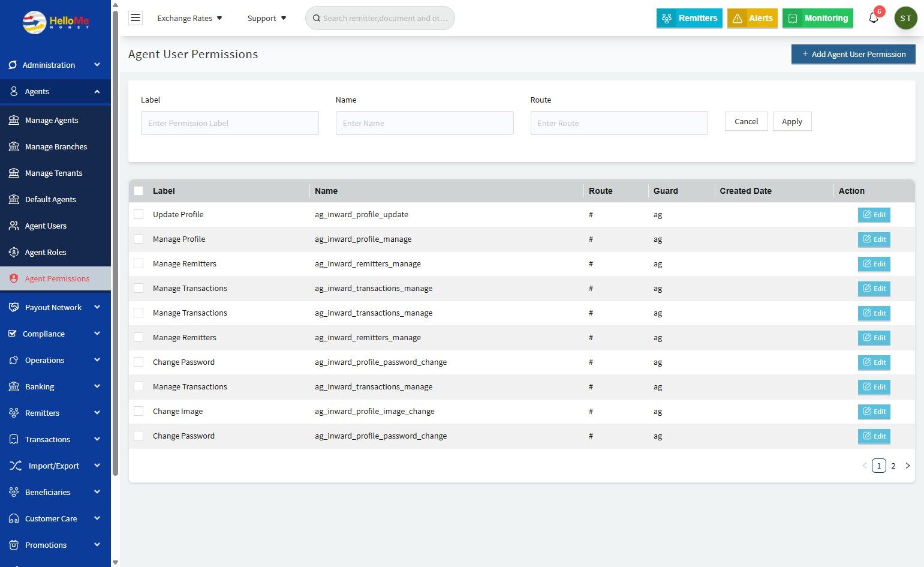The width and height of the screenshot is (924, 567).
Task: Open the ST user avatar menu
Action: pyautogui.click(x=905, y=18)
